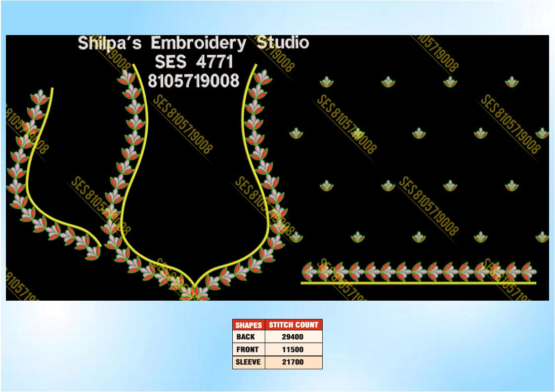Click the stitch count value 29400
555x392 pixels.
click(x=293, y=337)
